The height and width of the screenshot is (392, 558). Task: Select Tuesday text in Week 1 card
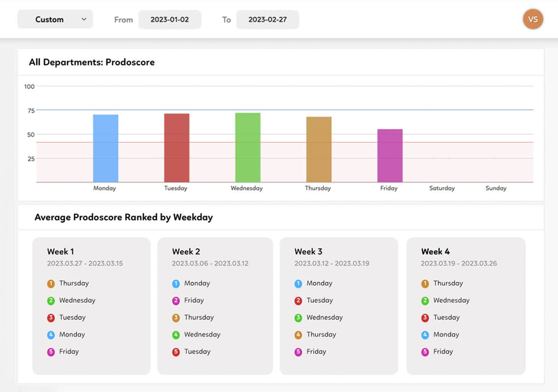tap(72, 317)
